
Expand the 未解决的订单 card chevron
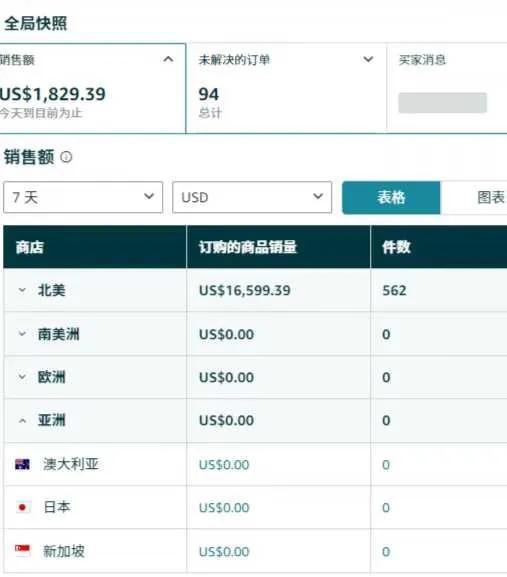368,59
